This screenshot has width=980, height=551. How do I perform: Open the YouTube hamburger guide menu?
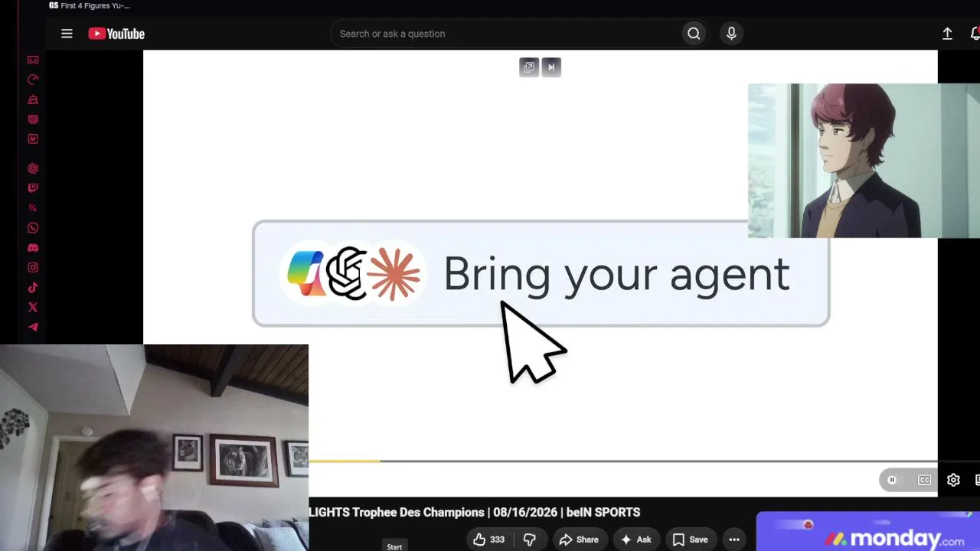[x=67, y=34]
